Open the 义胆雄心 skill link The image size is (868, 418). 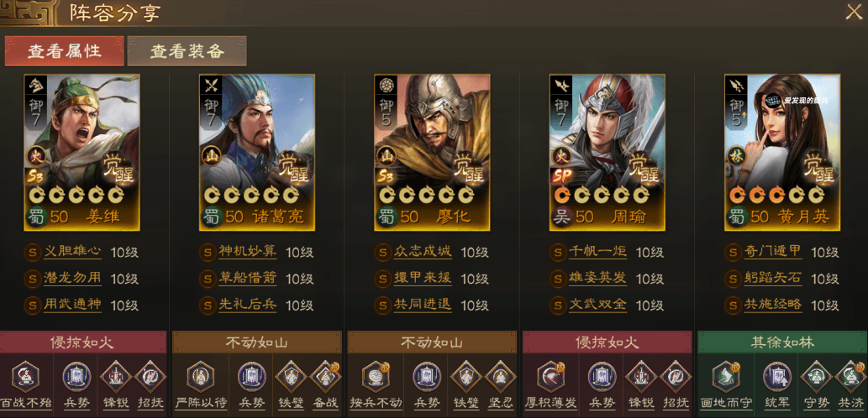coord(72,252)
